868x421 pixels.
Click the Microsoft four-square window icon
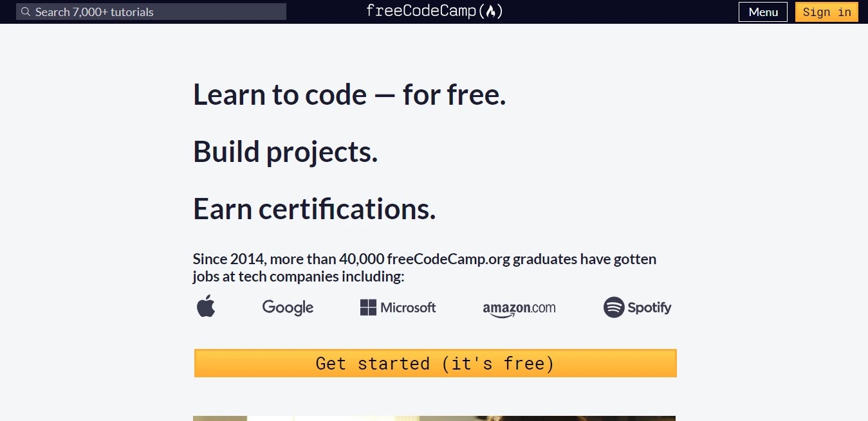367,307
